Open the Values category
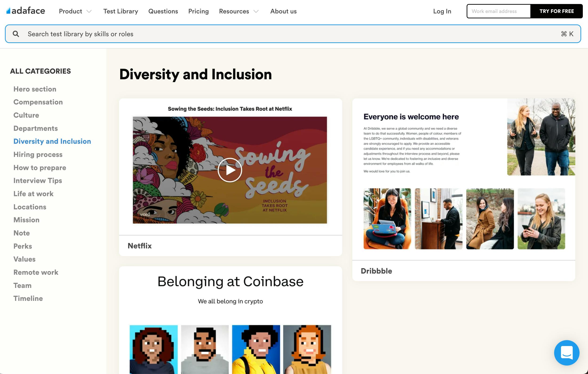Screen dimensions: 588x374 point(24,259)
